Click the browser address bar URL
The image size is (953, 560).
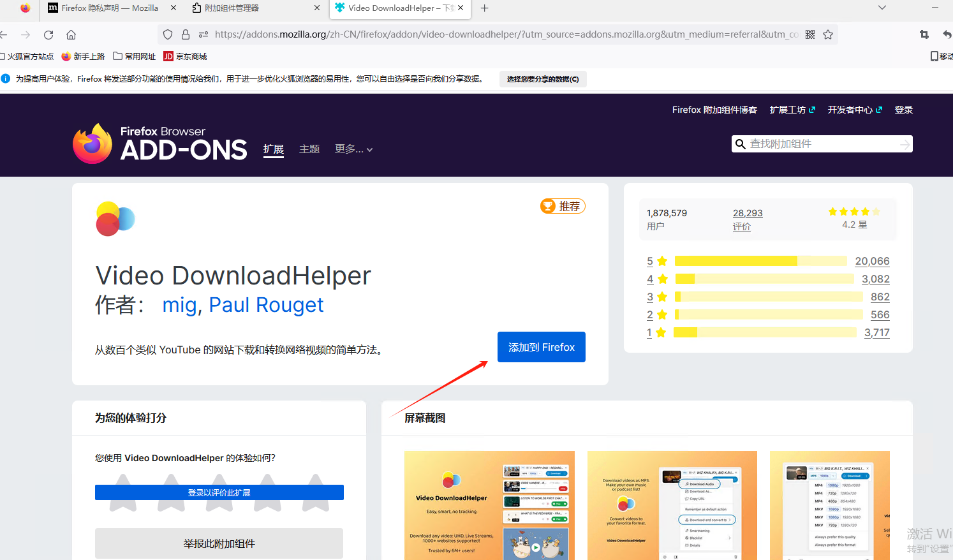click(506, 34)
